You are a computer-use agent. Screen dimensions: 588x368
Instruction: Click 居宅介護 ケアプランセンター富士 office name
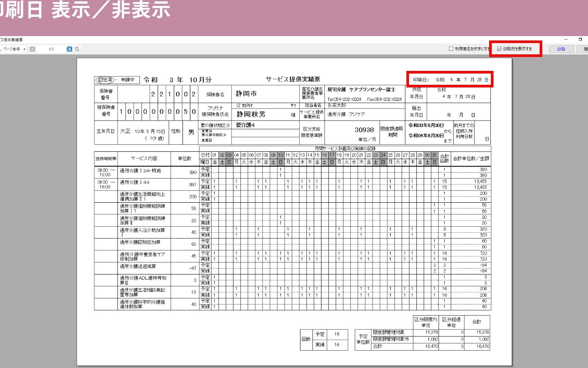point(361,89)
